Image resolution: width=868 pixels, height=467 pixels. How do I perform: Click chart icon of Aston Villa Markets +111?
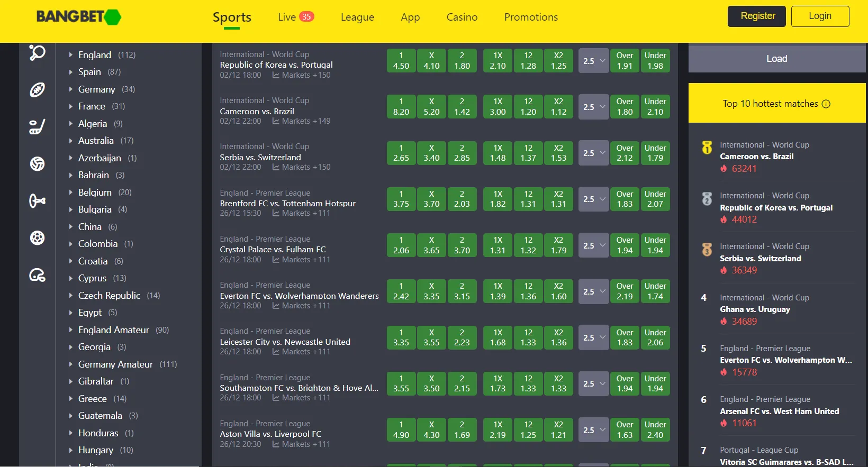276,444
